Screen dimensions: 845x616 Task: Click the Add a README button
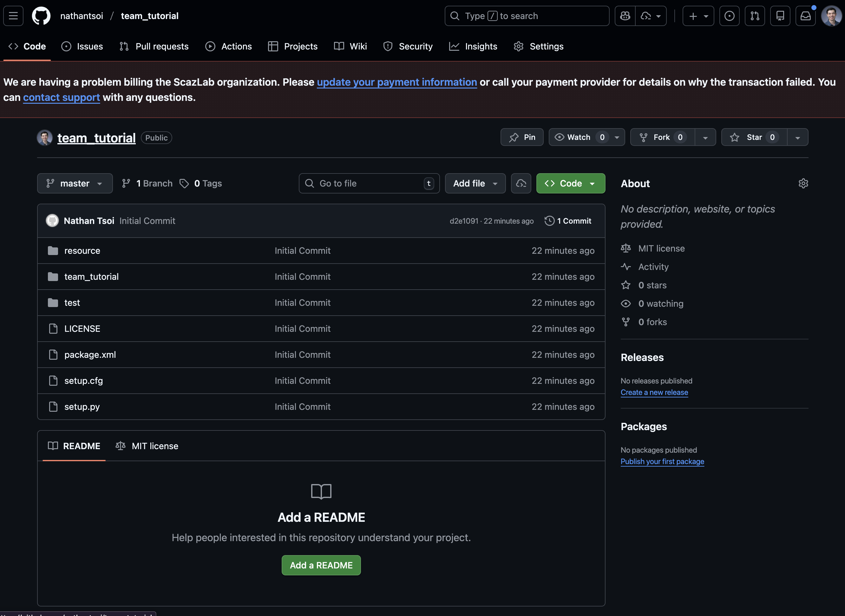click(x=321, y=565)
